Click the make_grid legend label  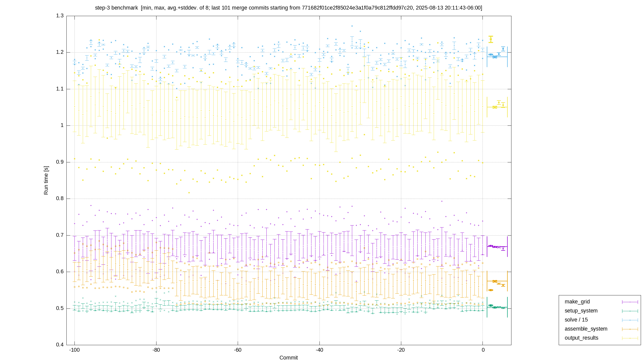point(577,302)
